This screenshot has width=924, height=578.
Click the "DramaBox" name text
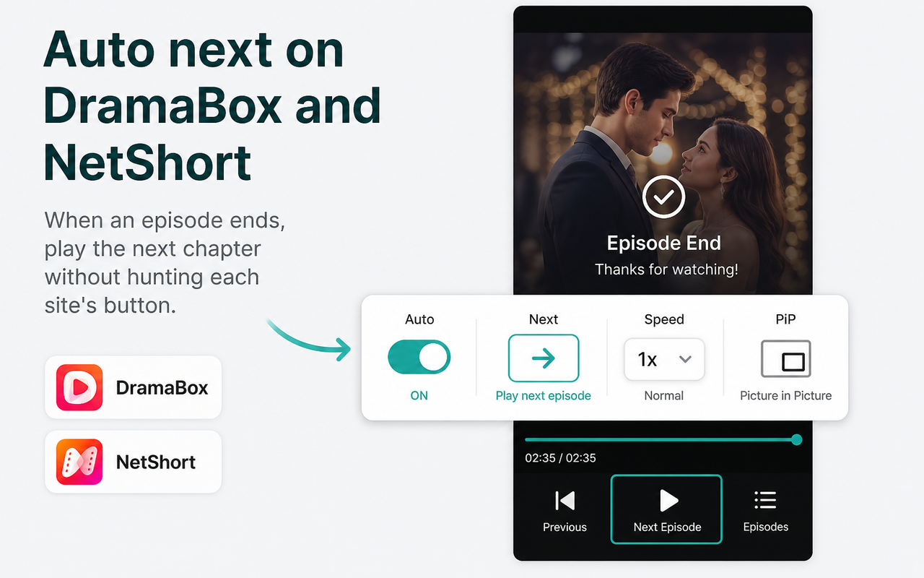(162, 388)
